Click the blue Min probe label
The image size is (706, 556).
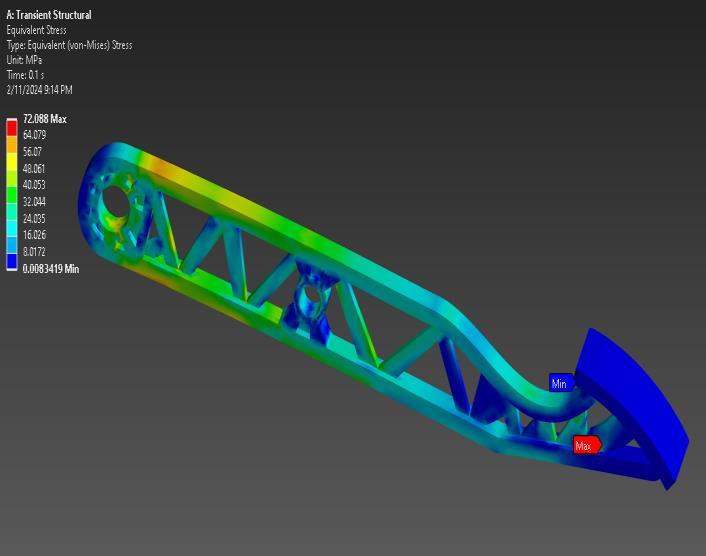[x=562, y=383]
